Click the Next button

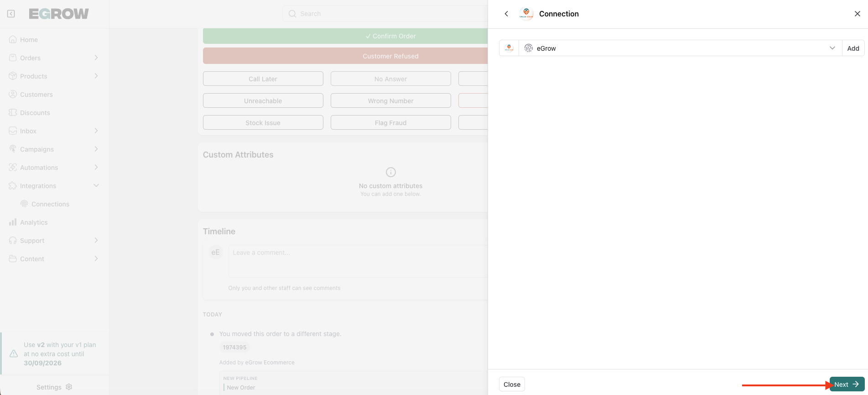(847, 384)
